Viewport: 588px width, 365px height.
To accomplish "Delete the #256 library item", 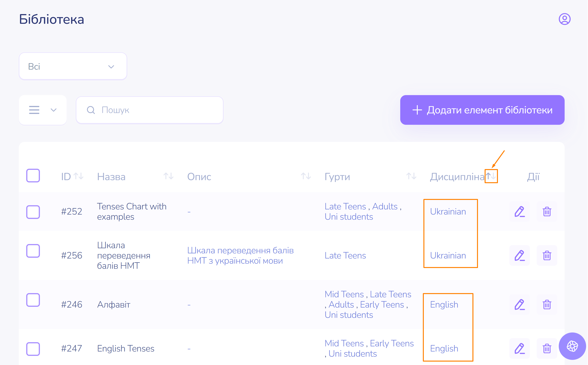I will [x=547, y=255].
